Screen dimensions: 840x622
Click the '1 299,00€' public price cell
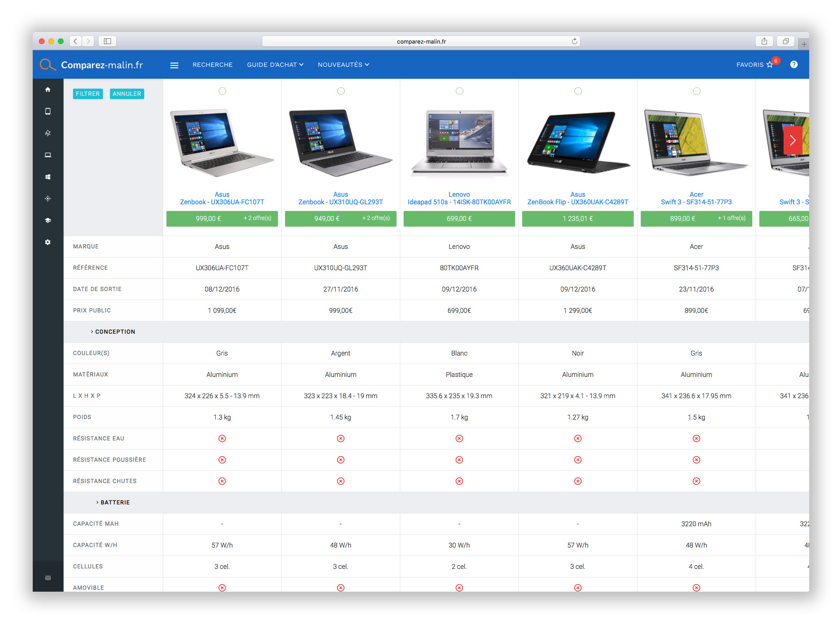tap(578, 311)
